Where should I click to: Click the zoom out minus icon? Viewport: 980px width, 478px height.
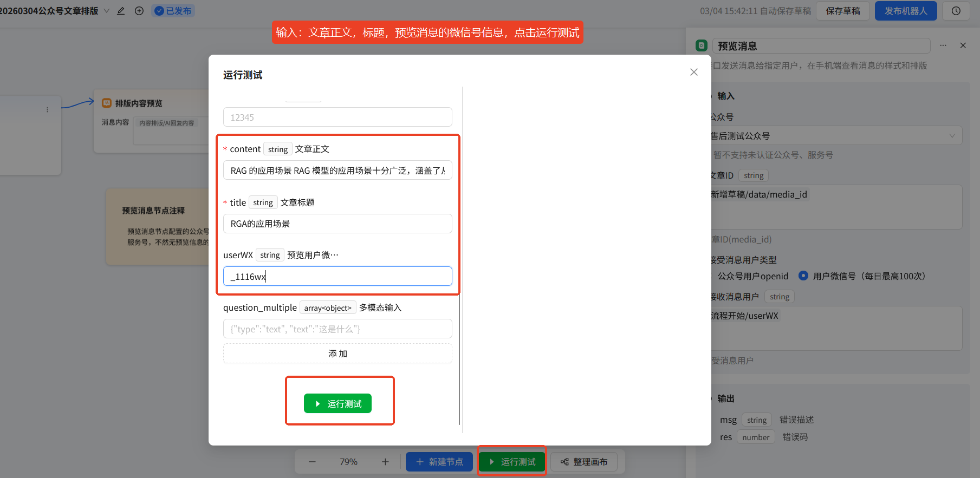[312, 462]
